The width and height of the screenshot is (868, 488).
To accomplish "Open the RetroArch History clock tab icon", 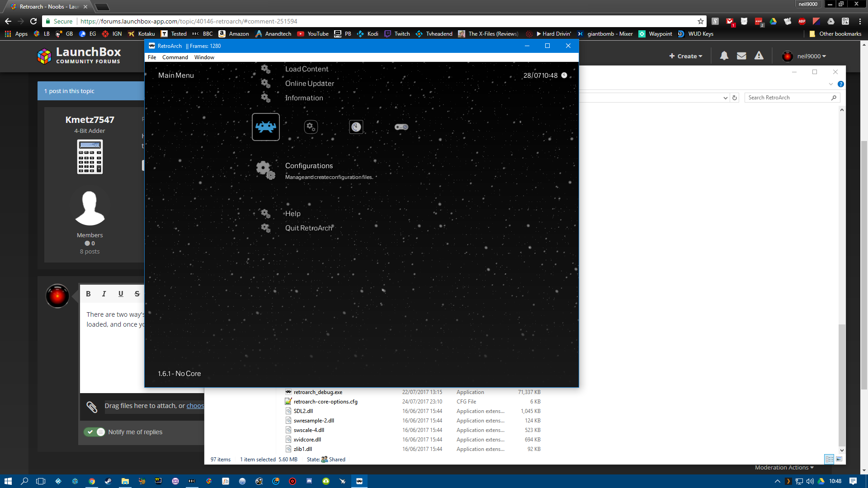I will 356,127.
